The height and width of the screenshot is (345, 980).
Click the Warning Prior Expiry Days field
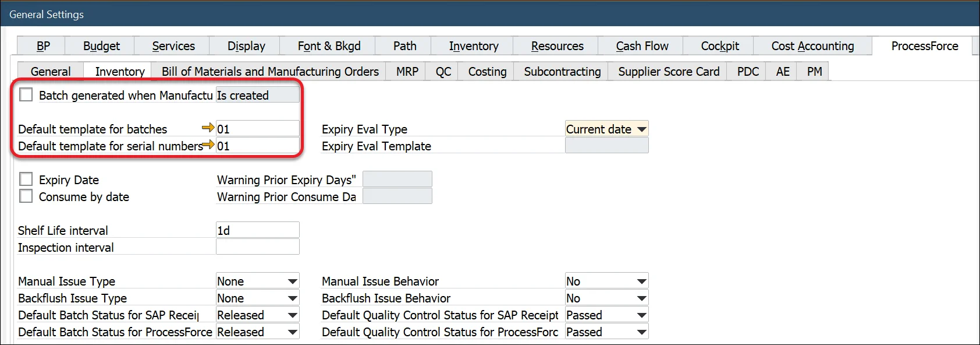(x=397, y=179)
